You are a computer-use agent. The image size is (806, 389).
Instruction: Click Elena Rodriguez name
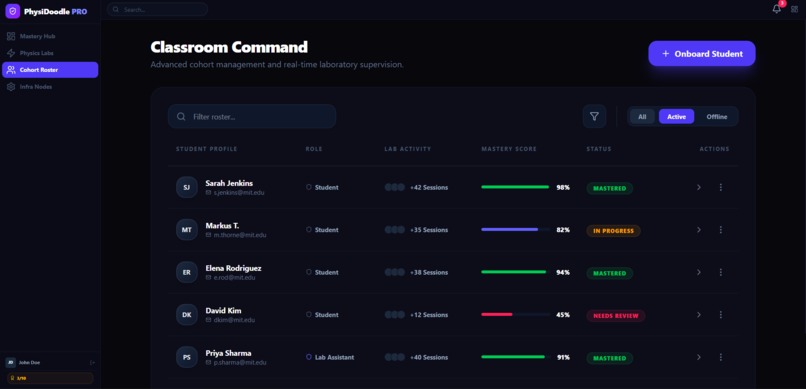click(x=233, y=268)
